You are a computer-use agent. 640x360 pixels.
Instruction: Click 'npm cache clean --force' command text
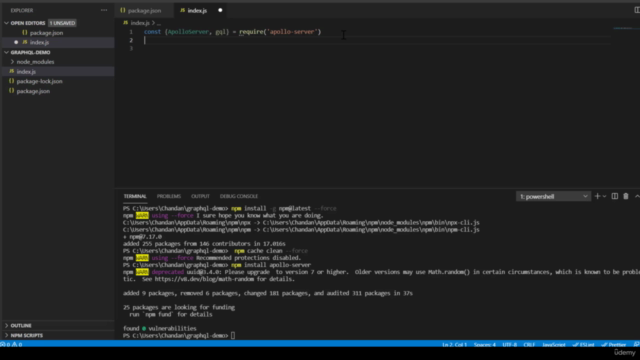click(x=271, y=251)
